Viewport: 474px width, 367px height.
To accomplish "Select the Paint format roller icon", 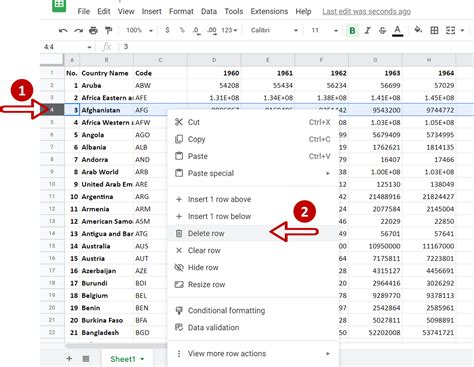I will (108, 31).
